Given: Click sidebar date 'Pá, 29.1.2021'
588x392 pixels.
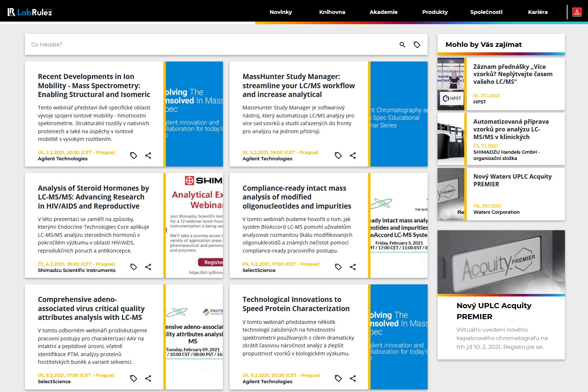Looking at the screenshot, I should [487, 206].
